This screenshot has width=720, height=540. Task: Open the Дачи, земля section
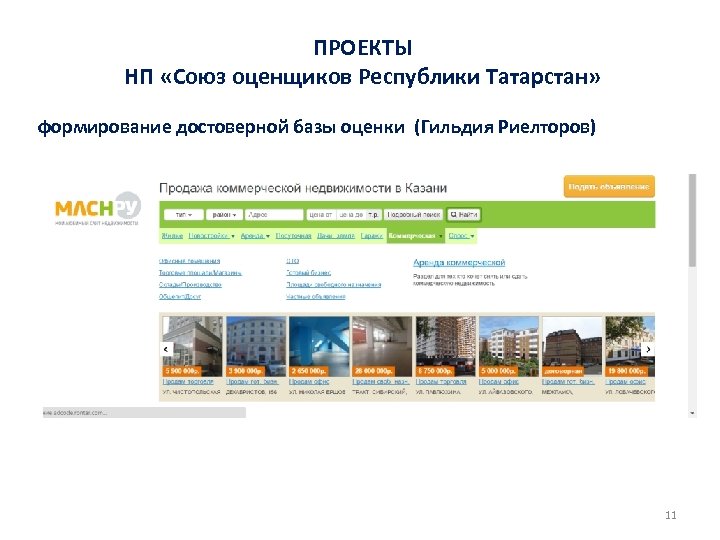point(336,236)
